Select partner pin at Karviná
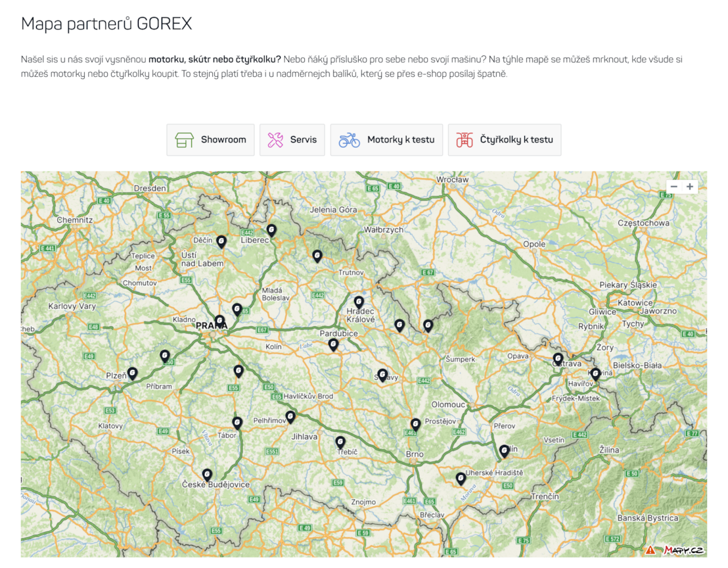This screenshot has width=728, height=568. pyautogui.click(x=596, y=374)
